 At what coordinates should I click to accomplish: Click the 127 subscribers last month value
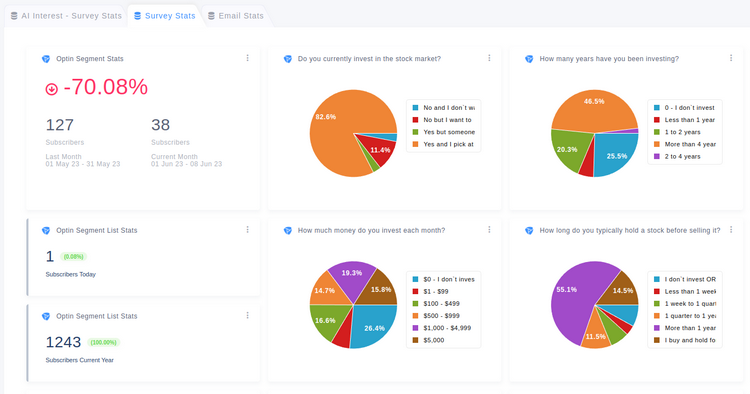[60, 125]
